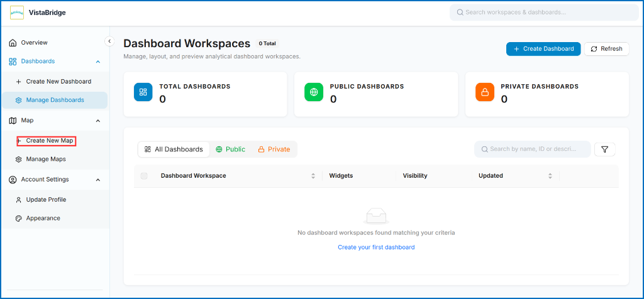Open the filter funnel button

[x=604, y=149]
